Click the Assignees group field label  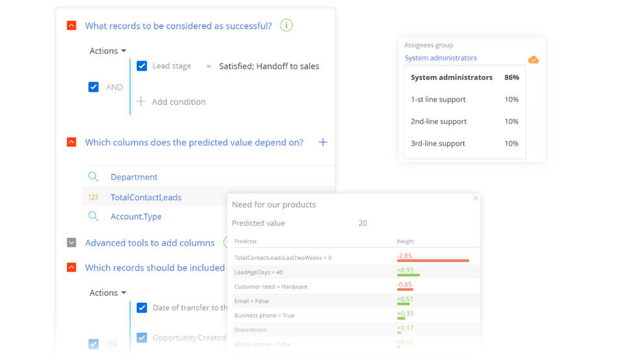click(x=428, y=45)
